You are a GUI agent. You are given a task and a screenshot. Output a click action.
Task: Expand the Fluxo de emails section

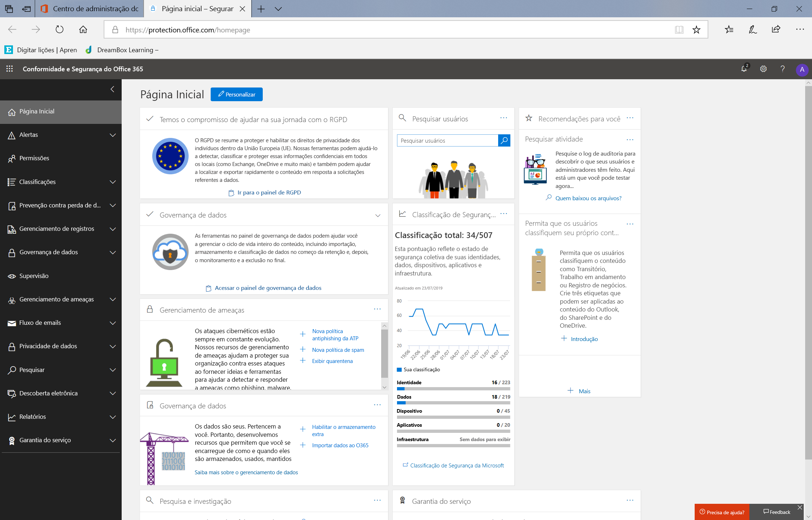pos(113,323)
